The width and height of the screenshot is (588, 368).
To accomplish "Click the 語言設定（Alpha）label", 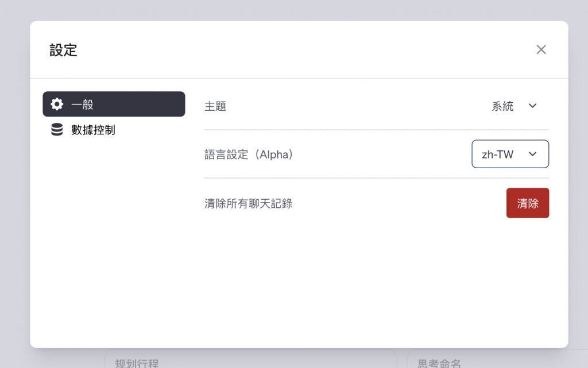I will point(249,154).
